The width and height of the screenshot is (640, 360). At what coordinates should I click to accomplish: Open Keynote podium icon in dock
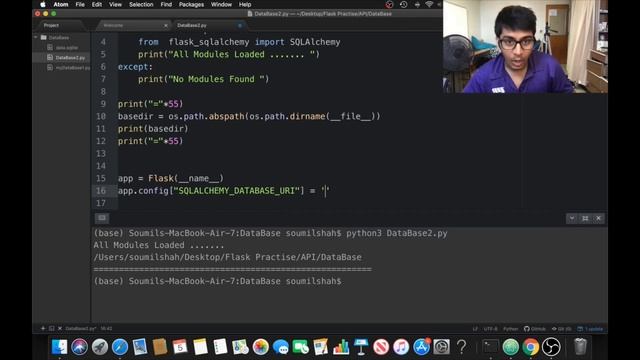pyautogui.click(x=361, y=347)
